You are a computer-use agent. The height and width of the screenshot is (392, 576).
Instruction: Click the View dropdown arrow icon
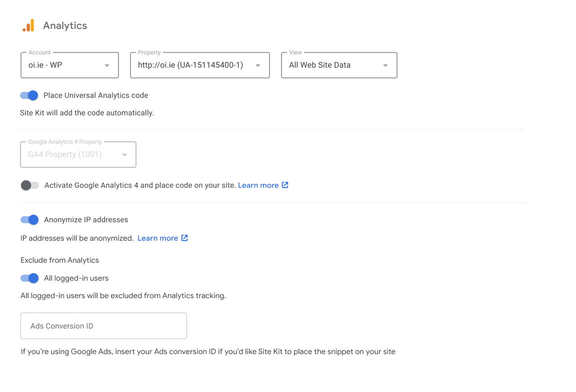click(x=385, y=65)
